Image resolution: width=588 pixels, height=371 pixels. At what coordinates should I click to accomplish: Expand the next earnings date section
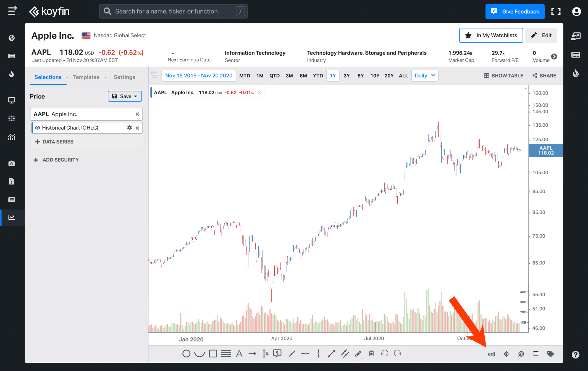pos(554,56)
